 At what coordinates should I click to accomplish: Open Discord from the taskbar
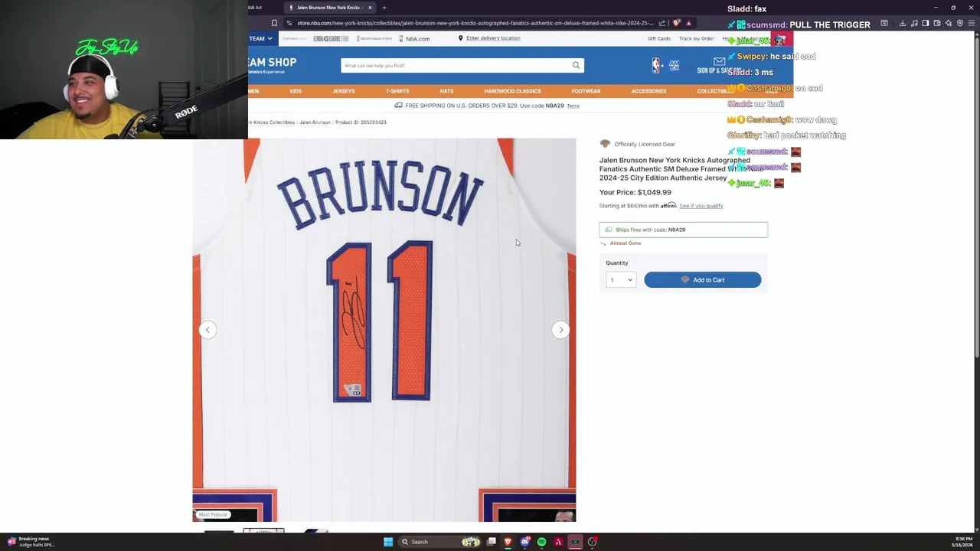(524, 542)
